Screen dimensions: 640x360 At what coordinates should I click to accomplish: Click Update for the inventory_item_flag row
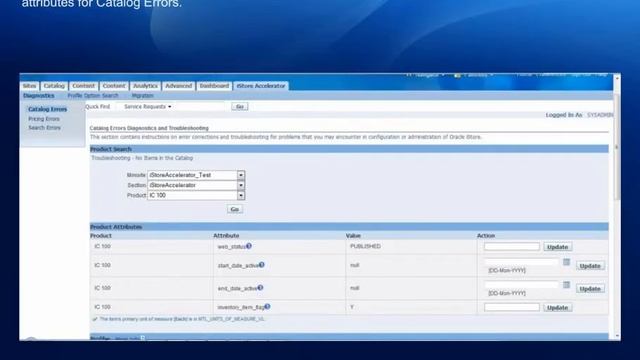click(558, 307)
